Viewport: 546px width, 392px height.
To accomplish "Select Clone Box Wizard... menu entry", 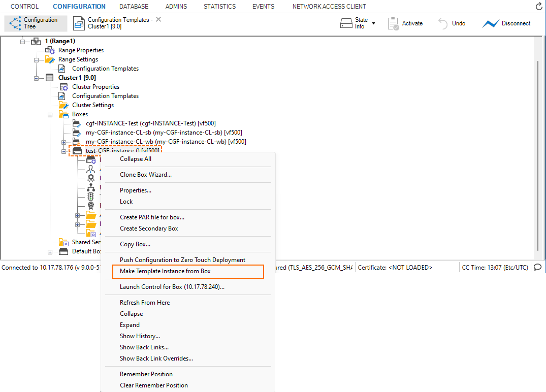I will [x=188, y=175].
